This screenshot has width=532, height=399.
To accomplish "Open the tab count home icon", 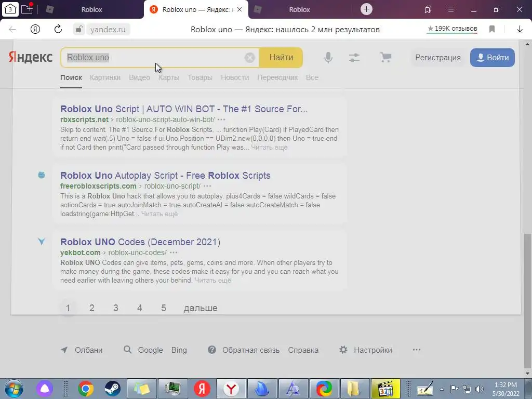I will tap(10, 9).
